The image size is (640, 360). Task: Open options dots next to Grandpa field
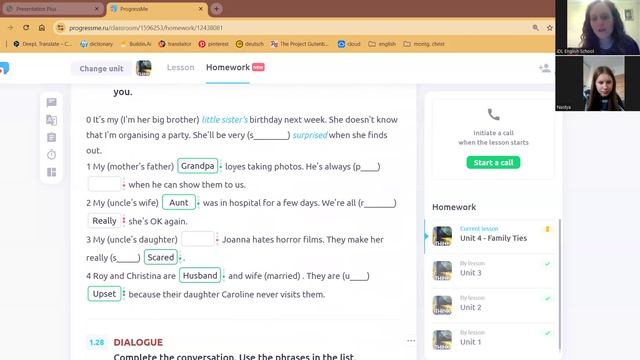221,167
